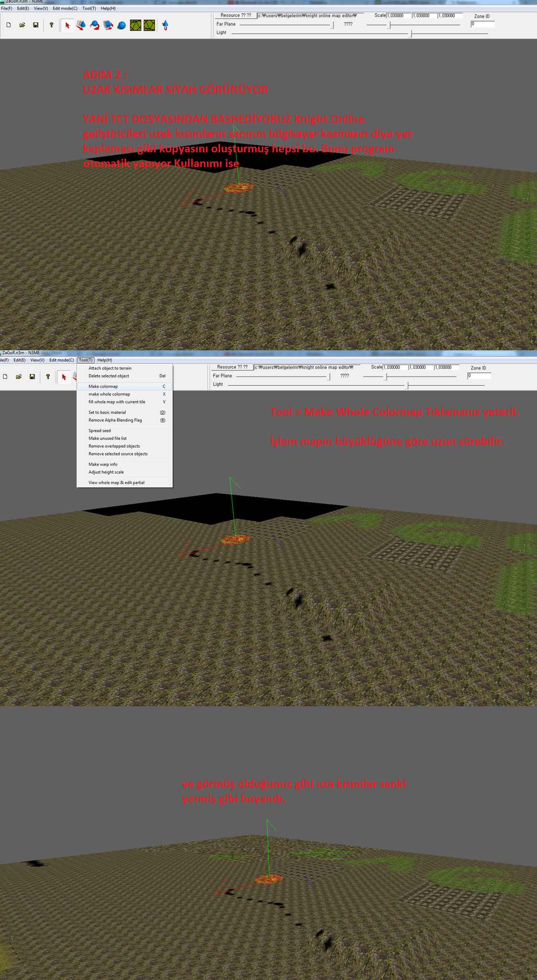The image size is (537, 980).
Task: Choose Adjust height scale
Action: (x=124, y=472)
